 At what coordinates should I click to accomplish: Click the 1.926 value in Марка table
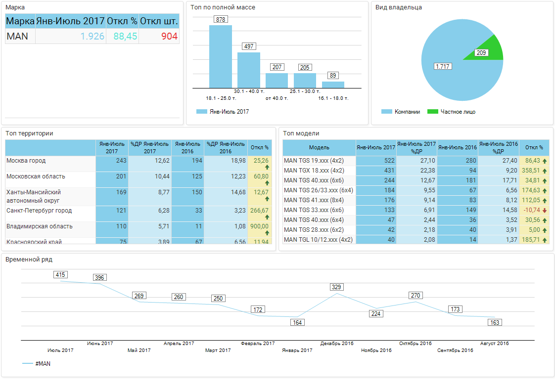pyautogui.click(x=92, y=37)
